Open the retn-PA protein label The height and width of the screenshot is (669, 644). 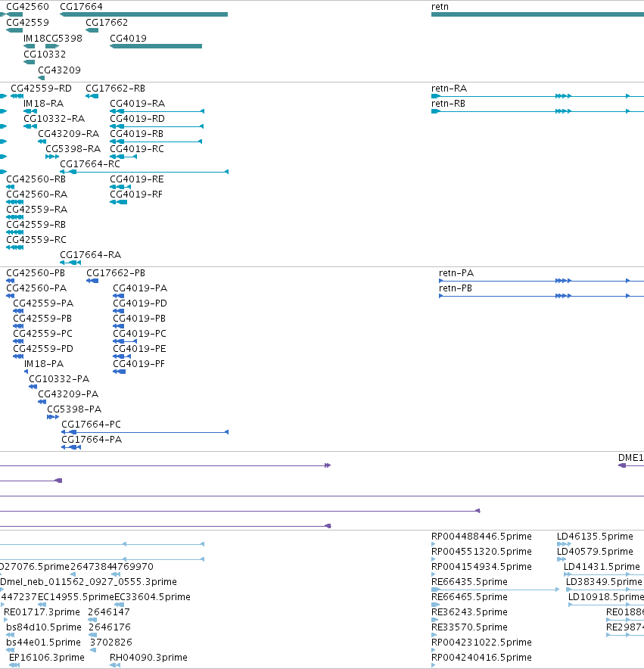click(x=456, y=273)
